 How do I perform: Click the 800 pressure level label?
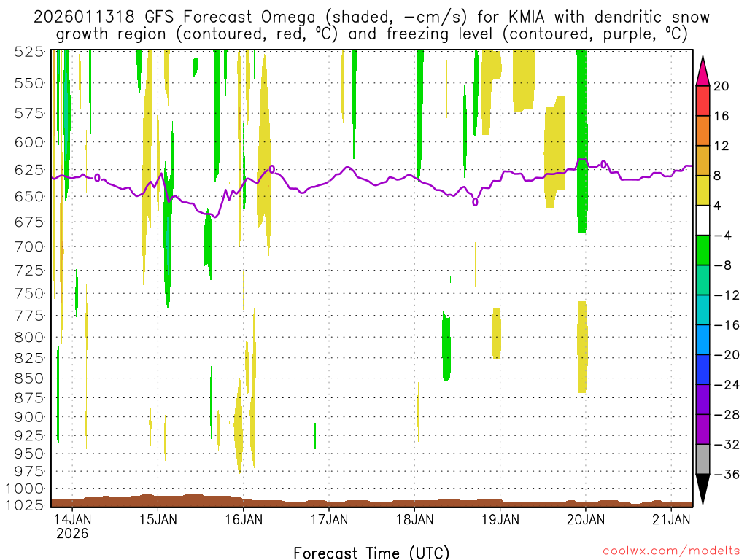(x=29, y=337)
